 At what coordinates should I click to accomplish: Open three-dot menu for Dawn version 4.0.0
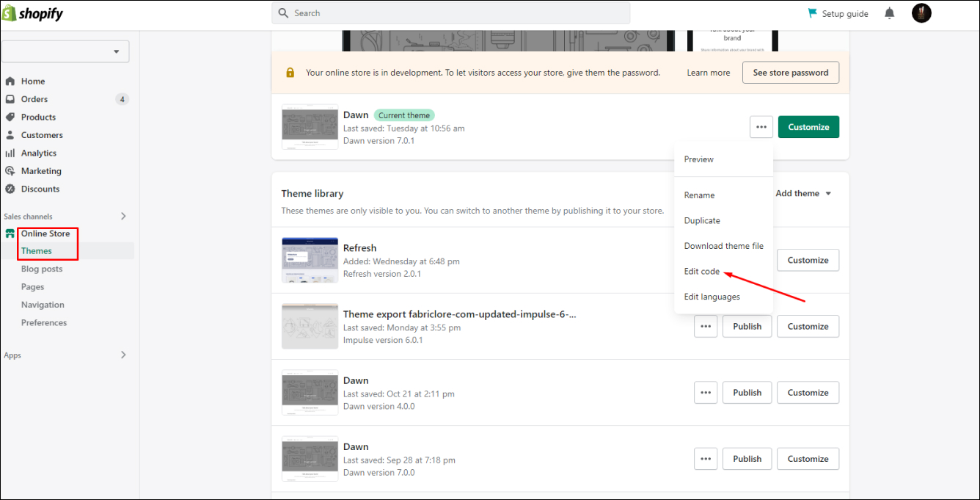(x=706, y=393)
